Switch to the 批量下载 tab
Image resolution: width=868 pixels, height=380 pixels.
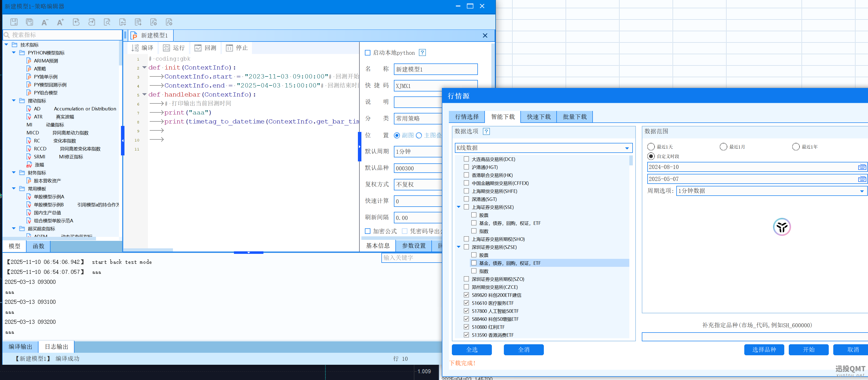coord(575,117)
